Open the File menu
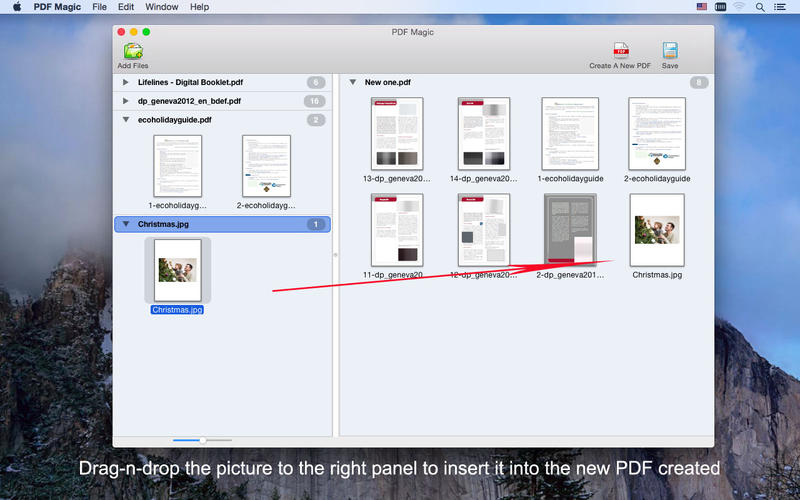Screen dimensions: 800x500 click(x=99, y=7)
